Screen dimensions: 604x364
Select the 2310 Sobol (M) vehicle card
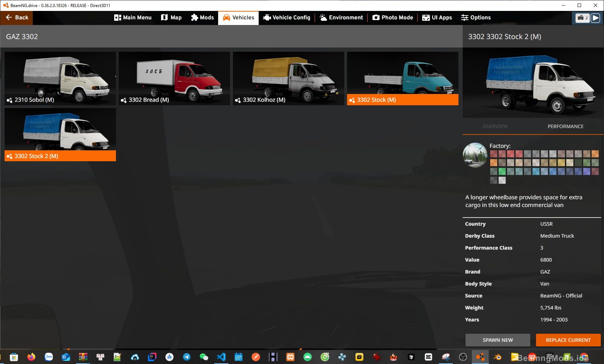pos(60,79)
